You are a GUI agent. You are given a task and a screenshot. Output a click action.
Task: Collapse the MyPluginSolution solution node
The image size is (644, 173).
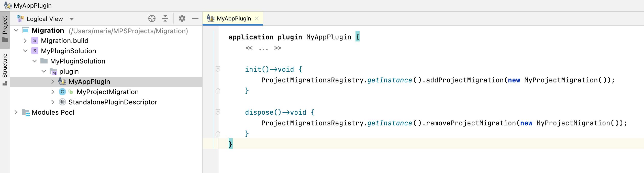pyautogui.click(x=25, y=51)
